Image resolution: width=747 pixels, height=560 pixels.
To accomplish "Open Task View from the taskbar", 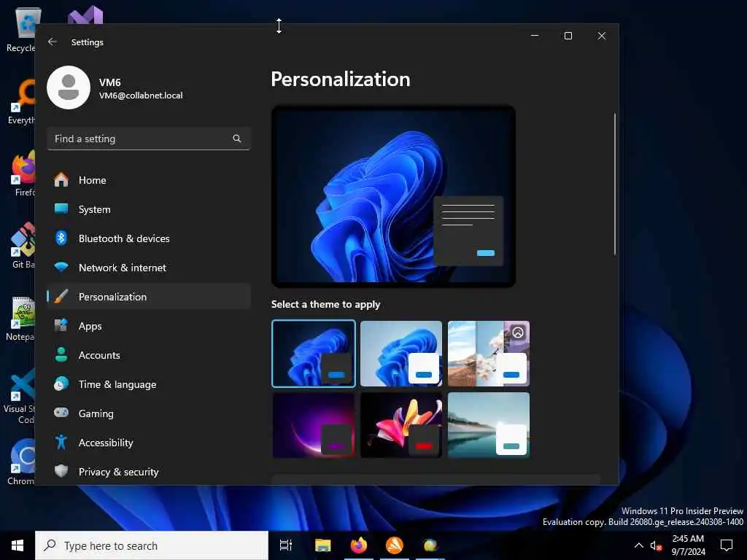I will pyautogui.click(x=286, y=545).
